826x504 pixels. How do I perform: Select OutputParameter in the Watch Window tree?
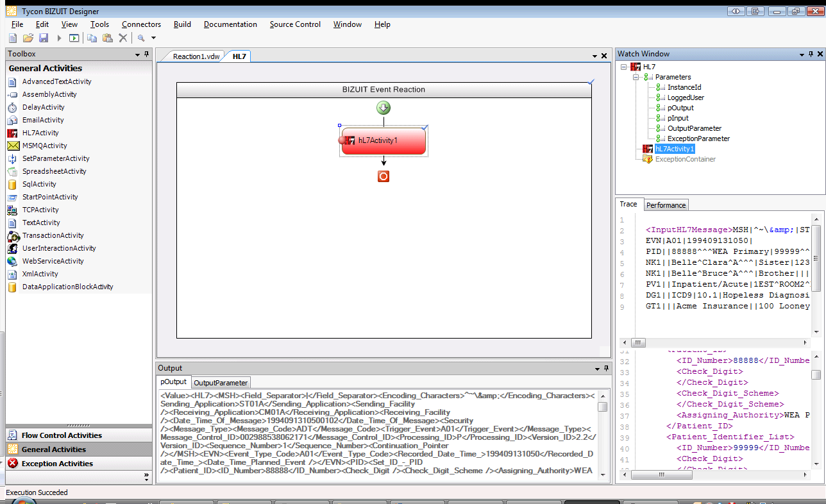point(695,128)
